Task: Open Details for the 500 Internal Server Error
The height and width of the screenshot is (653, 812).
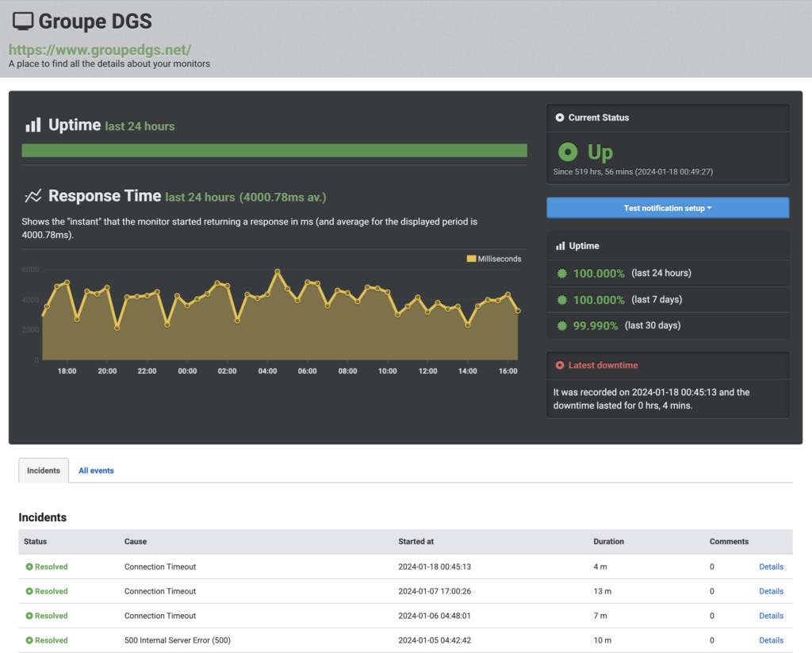Action: [771, 640]
